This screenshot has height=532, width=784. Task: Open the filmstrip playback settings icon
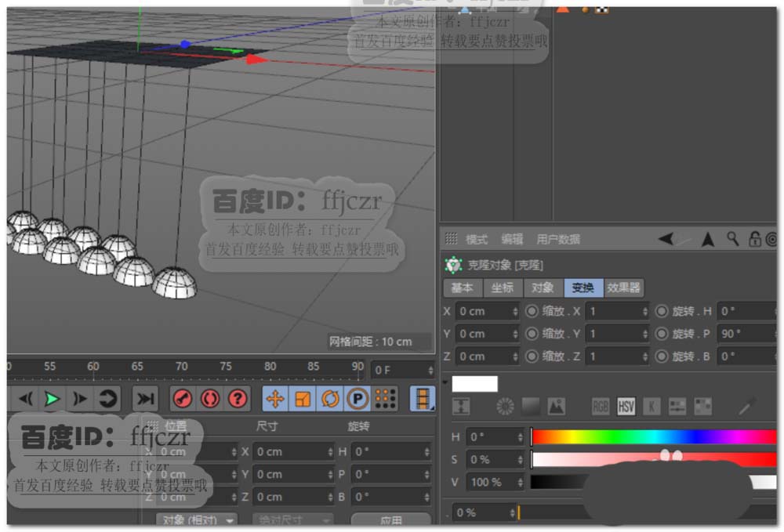pos(423,399)
